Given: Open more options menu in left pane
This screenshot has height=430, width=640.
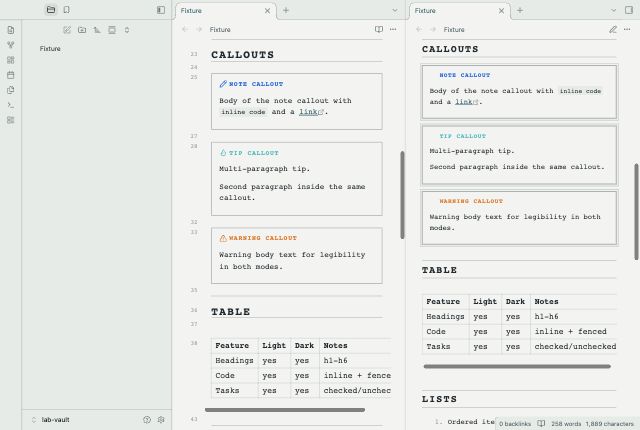Looking at the screenshot, I should click(393, 29).
